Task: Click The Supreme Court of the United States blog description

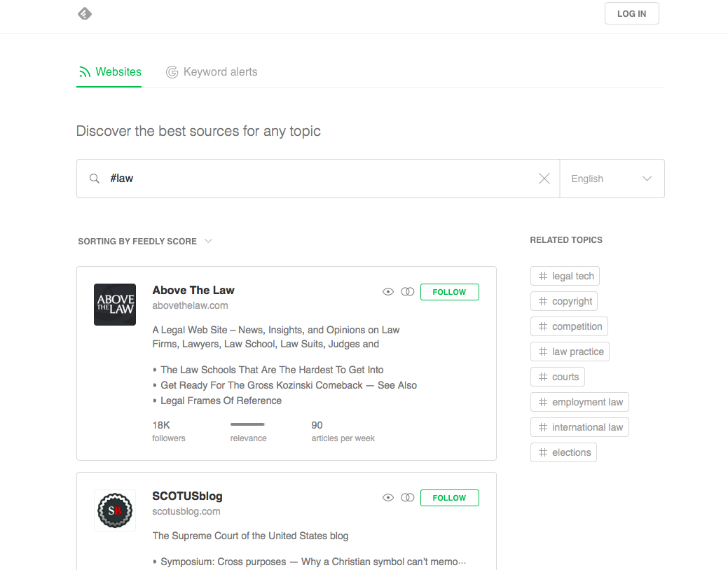Action: [x=250, y=536]
